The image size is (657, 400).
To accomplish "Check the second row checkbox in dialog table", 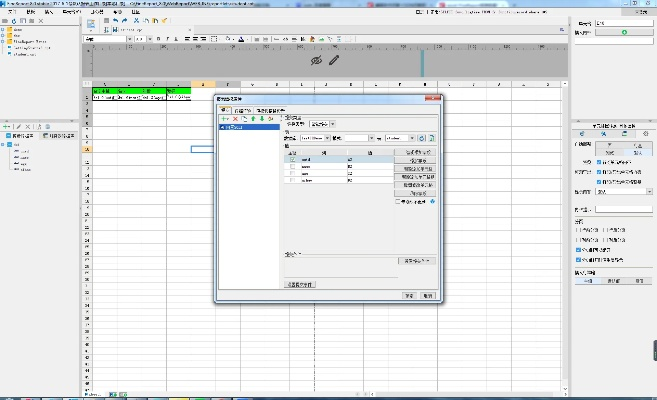I will point(292,167).
